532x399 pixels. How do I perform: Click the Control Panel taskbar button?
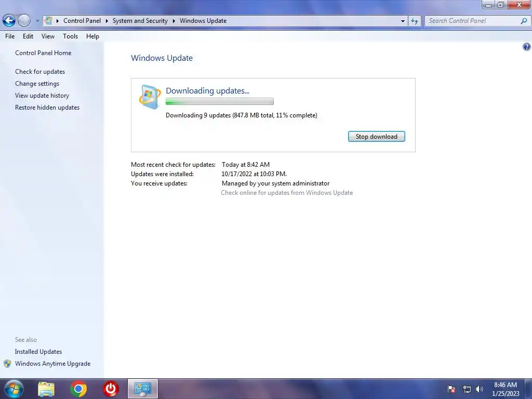point(142,389)
